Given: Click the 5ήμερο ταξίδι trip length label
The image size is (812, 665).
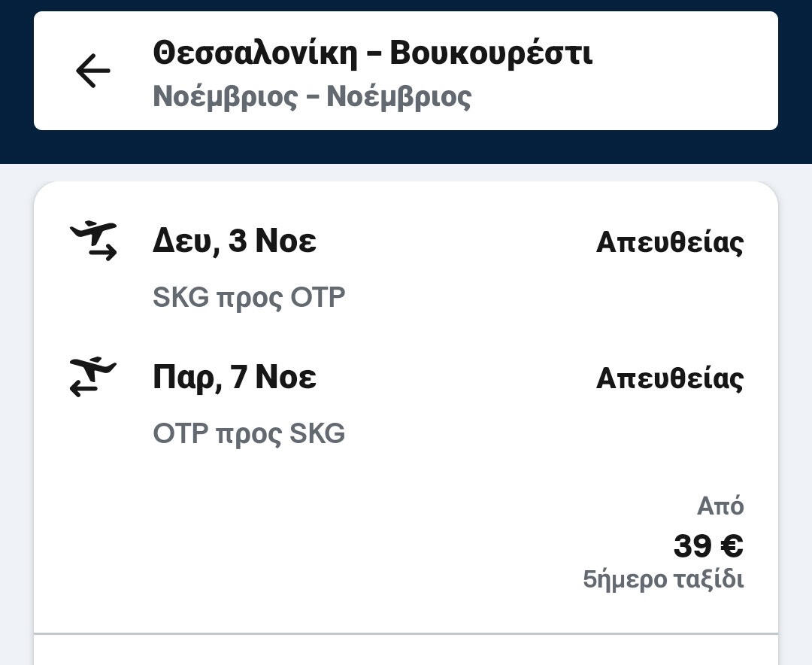Looking at the screenshot, I should coord(663,580).
